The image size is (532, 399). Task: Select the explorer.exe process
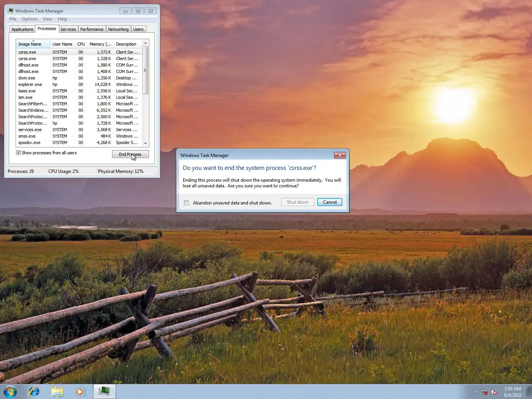(x=79, y=84)
